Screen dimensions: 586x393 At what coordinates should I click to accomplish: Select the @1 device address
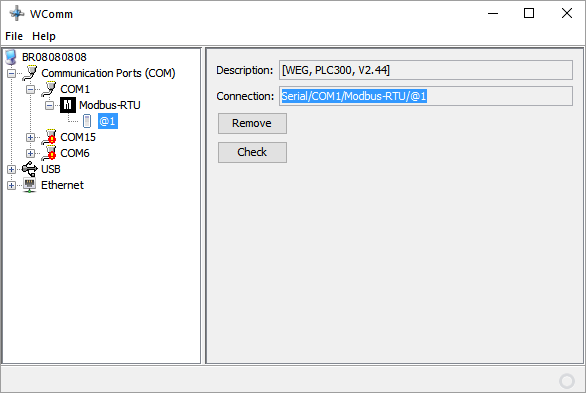click(x=108, y=121)
